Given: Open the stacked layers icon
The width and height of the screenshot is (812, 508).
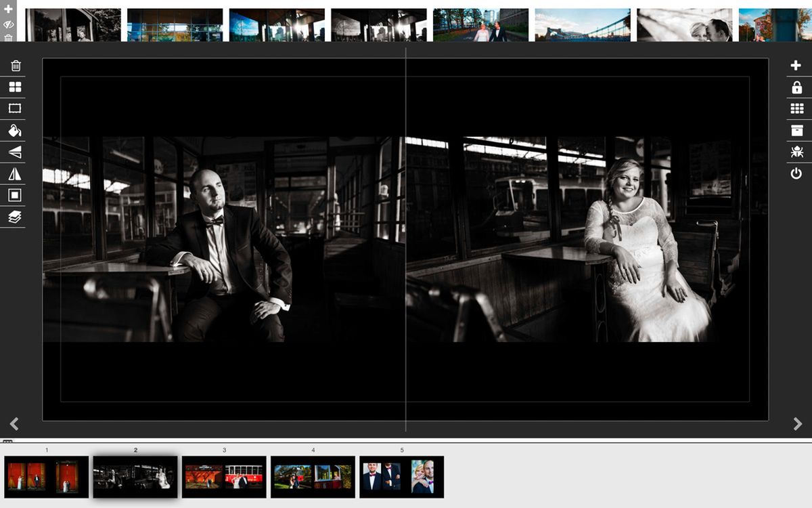Looking at the screenshot, I should (15, 217).
